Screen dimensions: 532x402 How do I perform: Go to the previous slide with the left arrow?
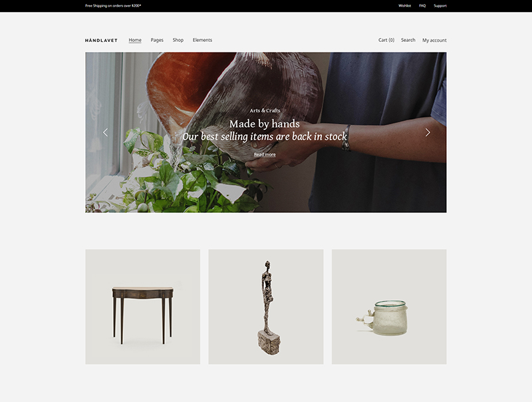pyautogui.click(x=106, y=132)
